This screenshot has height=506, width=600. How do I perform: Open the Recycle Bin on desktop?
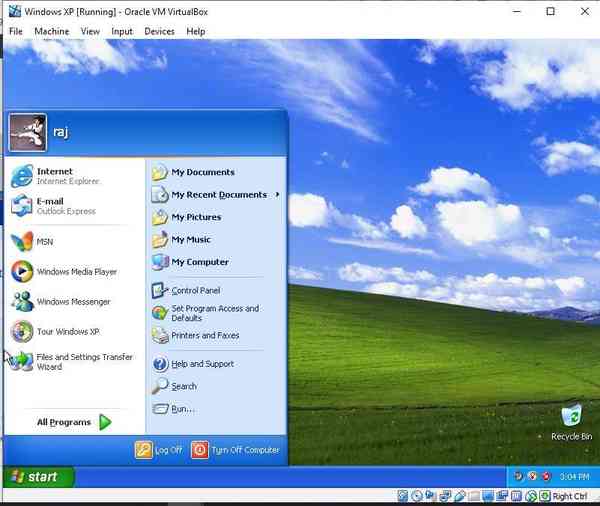(x=571, y=419)
